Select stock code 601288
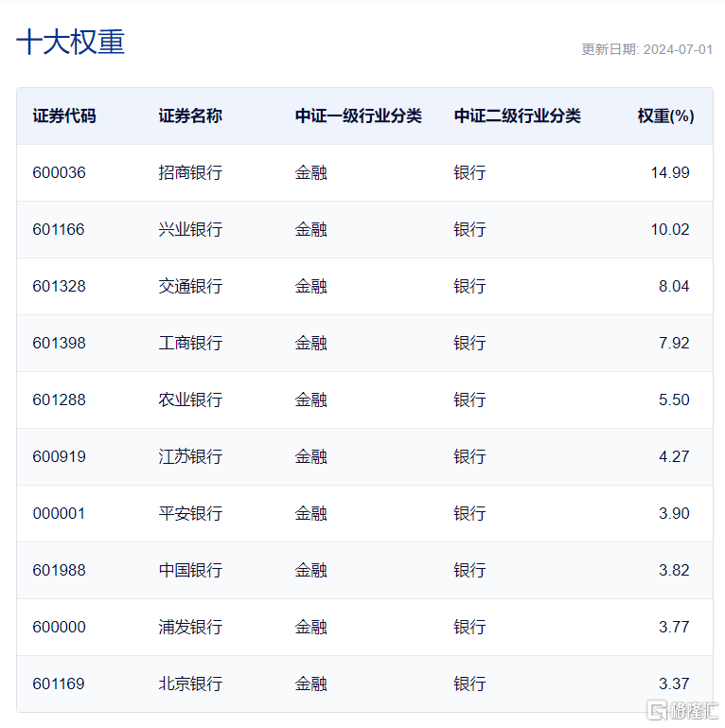The image size is (725, 728). coord(60,400)
